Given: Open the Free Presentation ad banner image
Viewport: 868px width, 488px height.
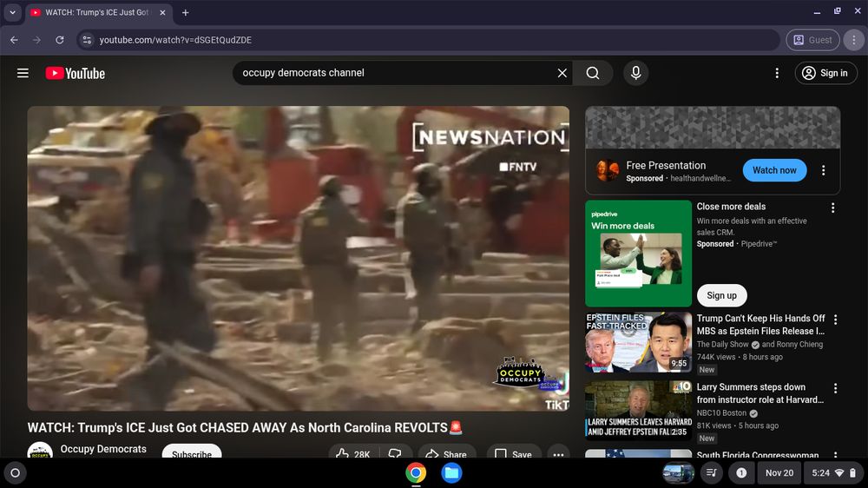Looking at the screenshot, I should pos(713,128).
